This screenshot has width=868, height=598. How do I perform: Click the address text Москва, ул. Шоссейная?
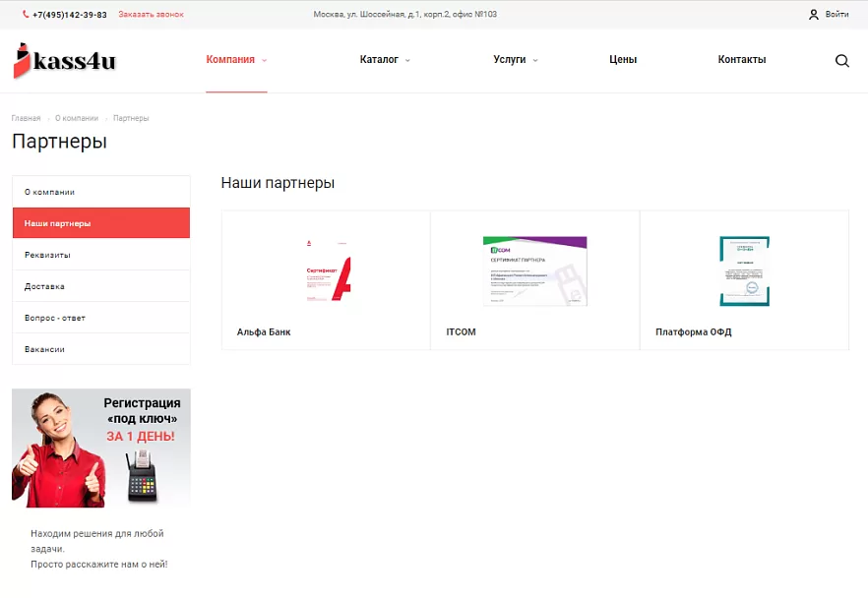[405, 15]
